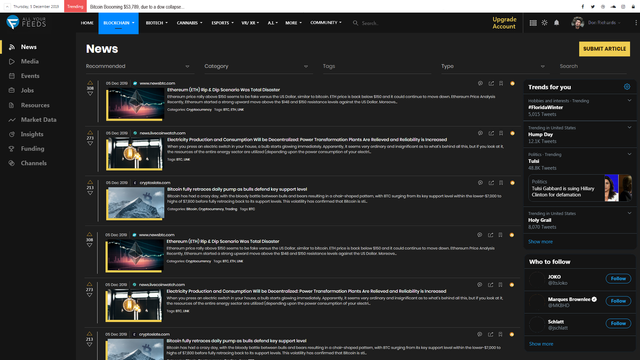This screenshot has width=640, height=360.
Task: Open Trends for you settings gear
Action: point(627,87)
